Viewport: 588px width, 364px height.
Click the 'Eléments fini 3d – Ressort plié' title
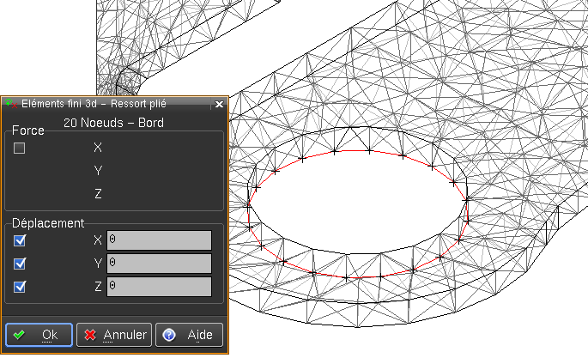94,104
